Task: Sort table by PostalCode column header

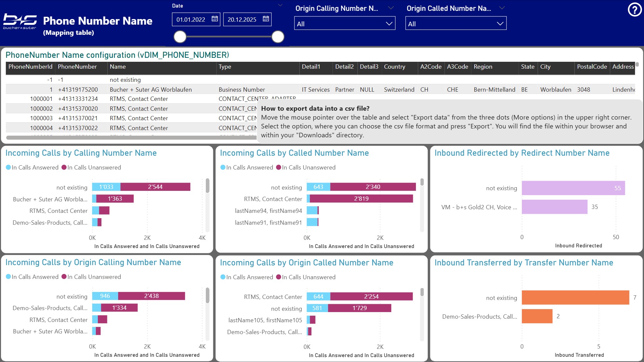Action: click(592, 67)
